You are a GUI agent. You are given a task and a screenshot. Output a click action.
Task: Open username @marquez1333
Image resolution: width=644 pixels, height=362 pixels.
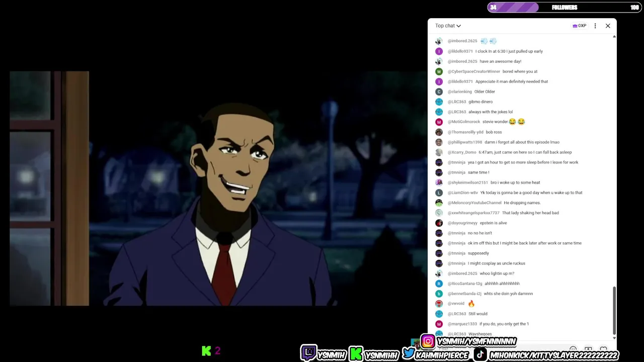pyautogui.click(x=462, y=324)
